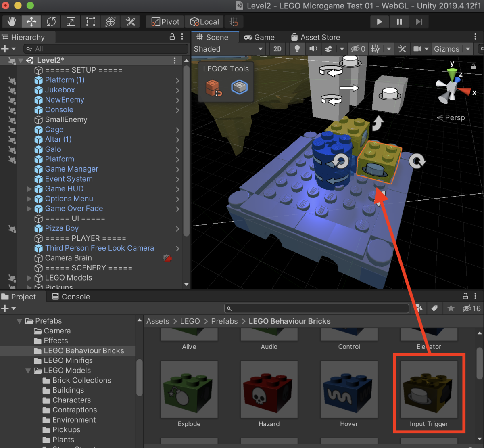Select the Transform tool
This screenshot has width=484, height=448.
point(111,22)
